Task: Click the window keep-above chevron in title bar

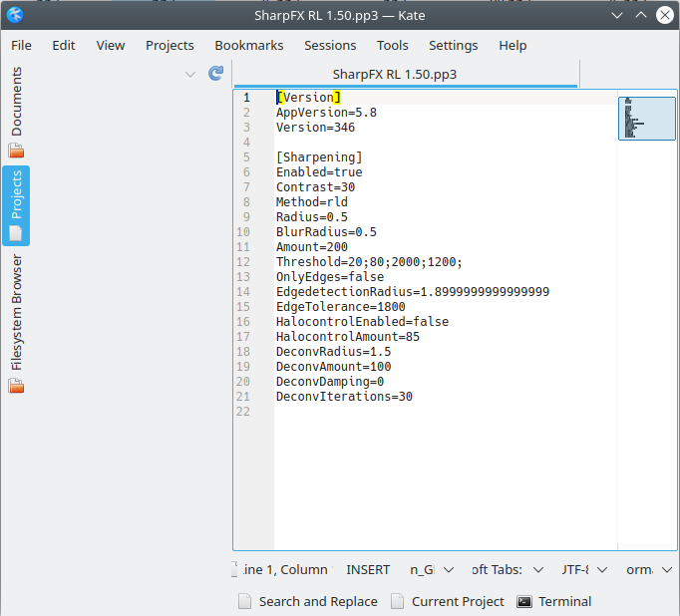Action: (x=640, y=15)
